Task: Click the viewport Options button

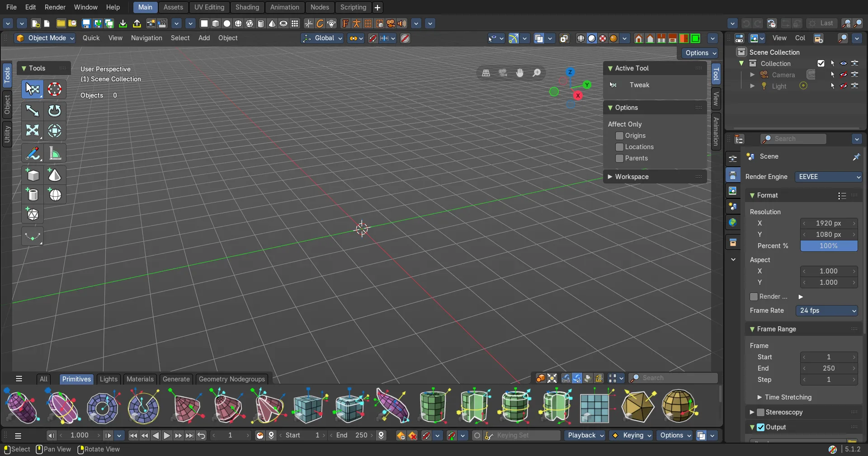Action: click(700, 53)
